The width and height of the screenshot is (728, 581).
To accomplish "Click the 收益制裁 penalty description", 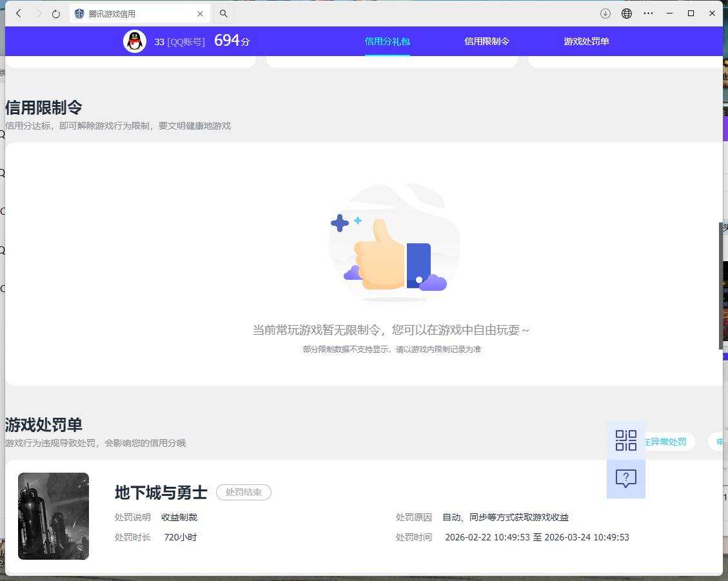I will point(179,517).
